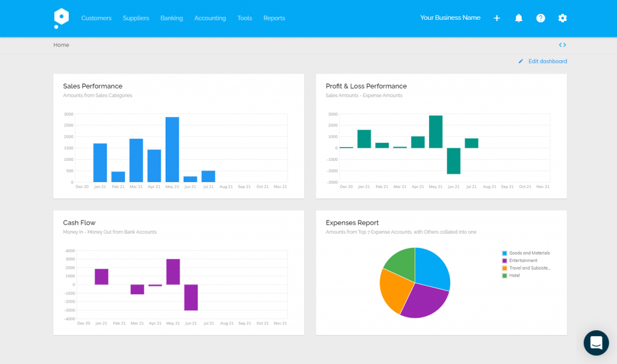Click the tallest bar in Sales Performance
The width and height of the screenshot is (617, 364).
pos(172,148)
